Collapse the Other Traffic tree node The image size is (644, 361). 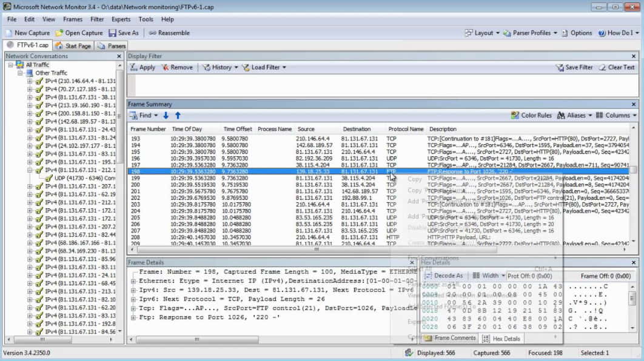(20, 73)
